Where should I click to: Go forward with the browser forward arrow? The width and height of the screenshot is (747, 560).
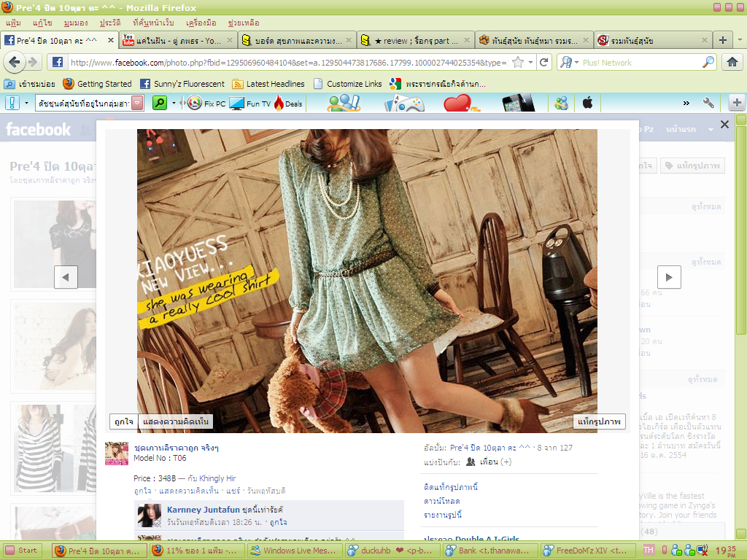[33, 62]
